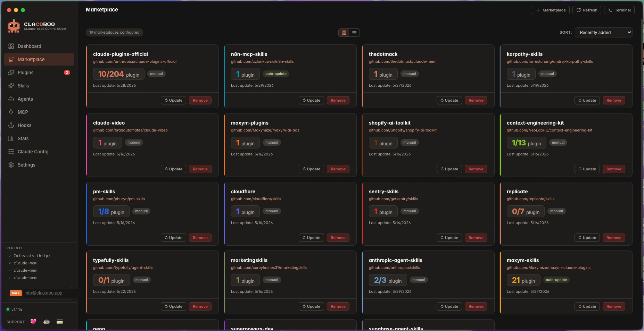Image resolution: width=644 pixels, height=331 pixels.
Task: Update the claude-plugins-official marketplace
Action: (173, 100)
